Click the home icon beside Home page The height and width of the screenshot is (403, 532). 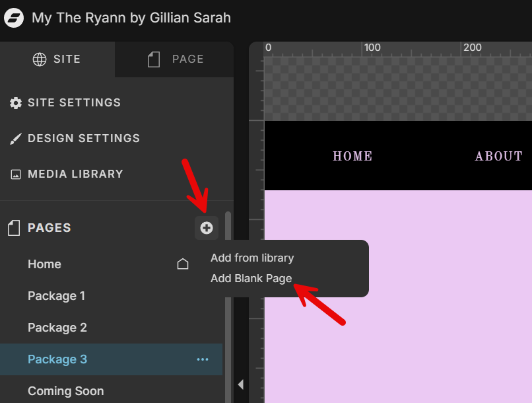pos(183,264)
